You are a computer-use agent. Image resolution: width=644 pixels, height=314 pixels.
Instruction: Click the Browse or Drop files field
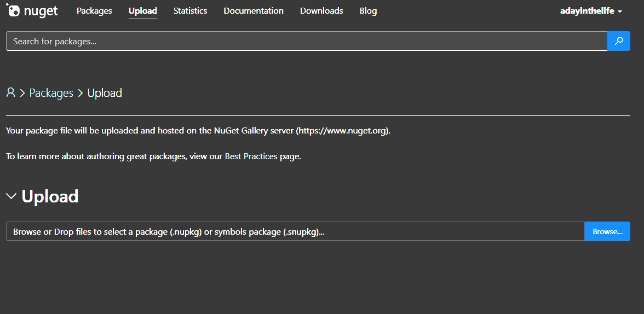point(295,231)
